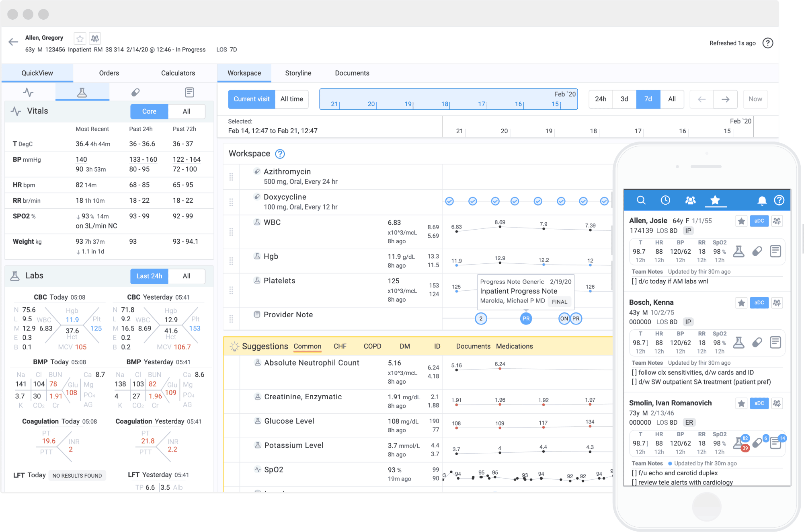Tap the mobile notifications bell icon
The width and height of the screenshot is (804, 532).
click(x=761, y=200)
